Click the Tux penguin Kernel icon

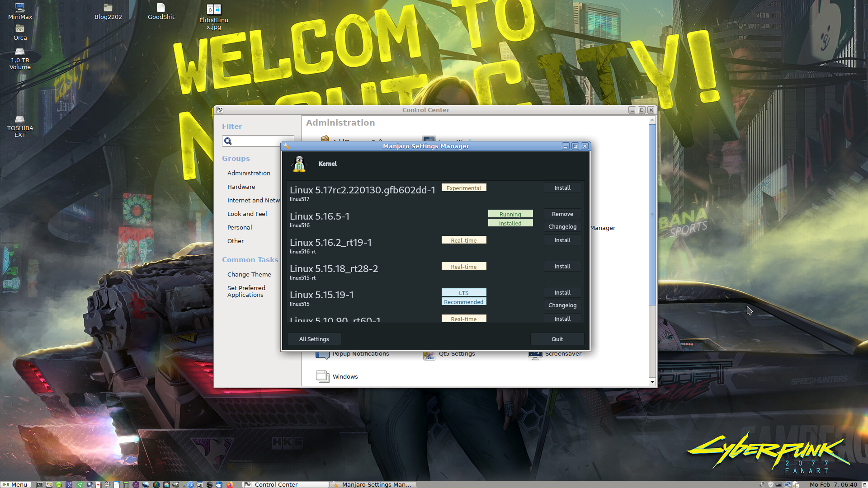point(299,164)
